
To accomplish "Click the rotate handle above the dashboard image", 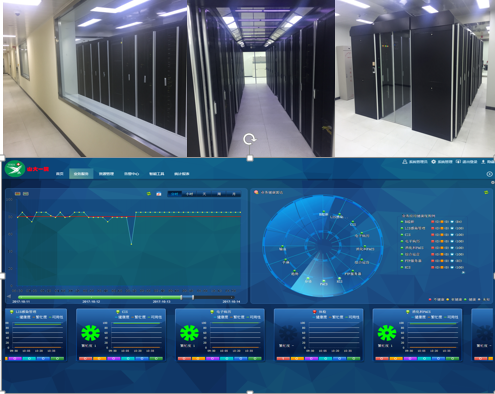I will click(249, 139).
